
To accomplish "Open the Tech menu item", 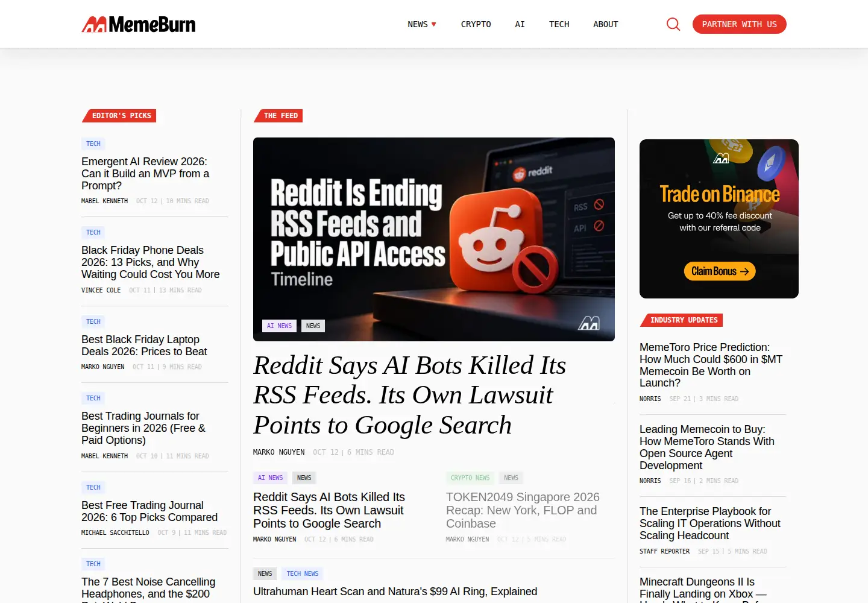I will [x=559, y=24].
